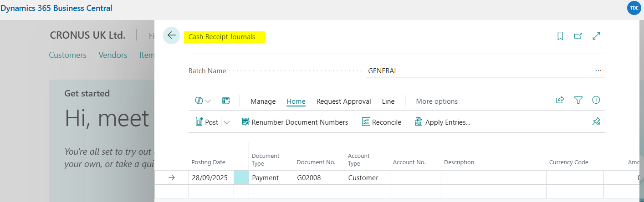Click the back arrow button

pyautogui.click(x=172, y=35)
